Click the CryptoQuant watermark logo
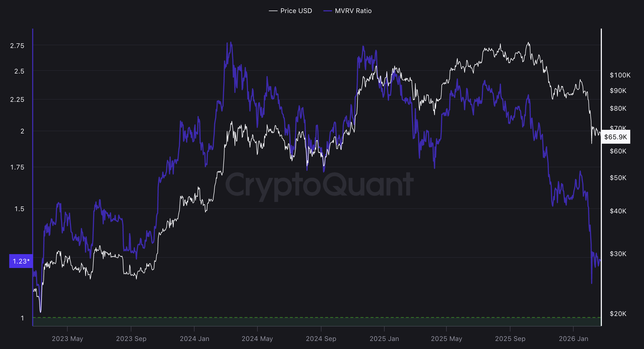 [x=319, y=184]
